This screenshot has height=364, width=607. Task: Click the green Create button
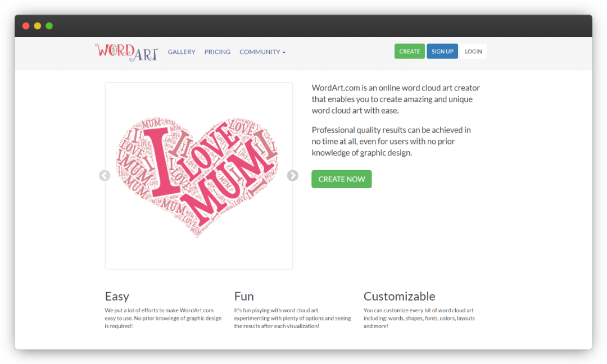pyautogui.click(x=409, y=52)
